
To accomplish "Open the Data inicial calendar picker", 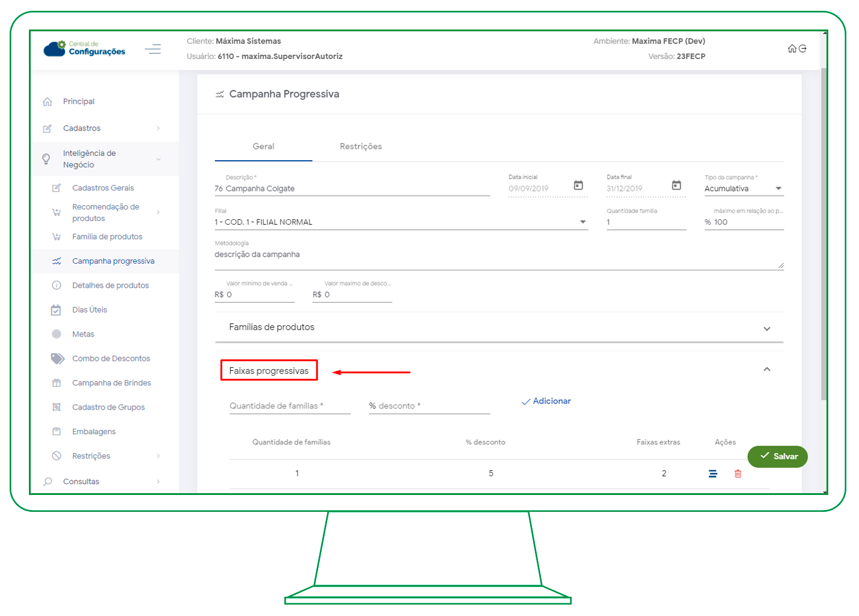I will (578, 185).
